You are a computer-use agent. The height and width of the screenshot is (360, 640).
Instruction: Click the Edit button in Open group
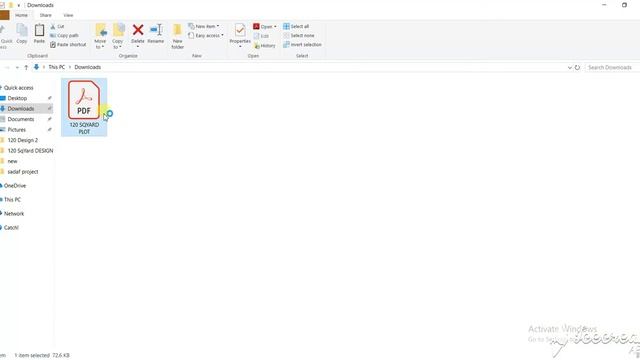click(261, 36)
